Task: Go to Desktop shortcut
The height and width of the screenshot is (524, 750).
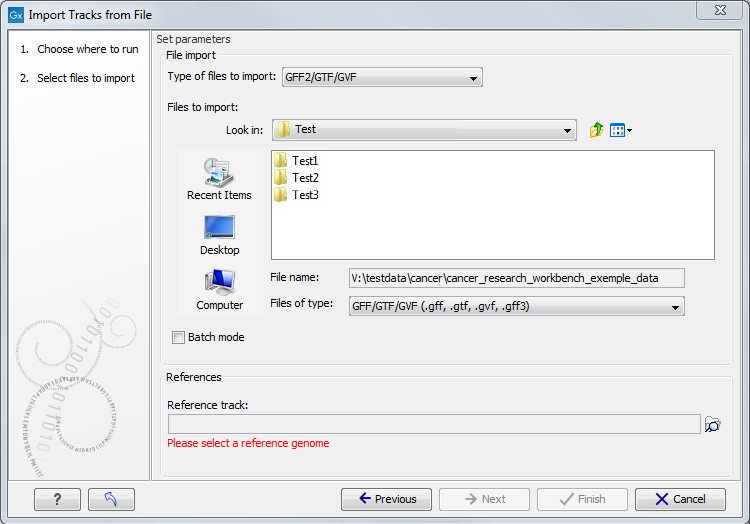Action: tap(219, 235)
